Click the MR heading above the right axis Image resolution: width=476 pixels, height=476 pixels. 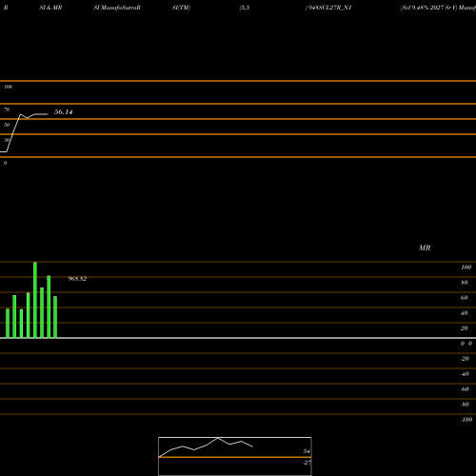(425, 248)
